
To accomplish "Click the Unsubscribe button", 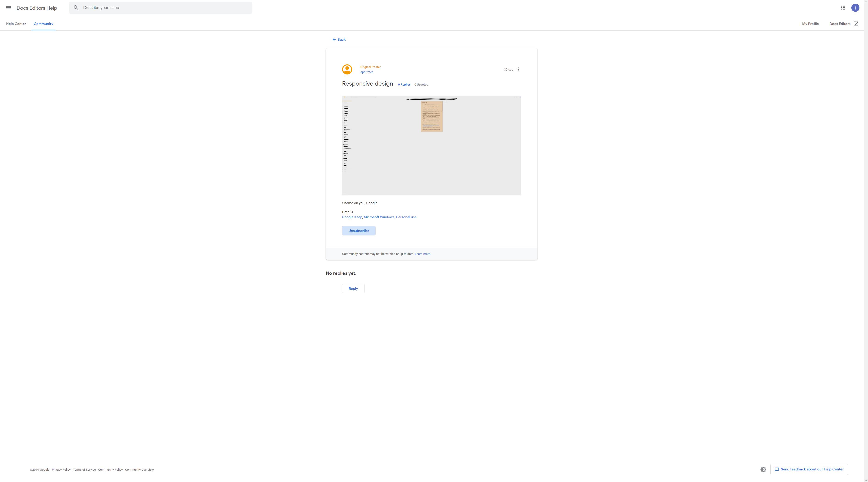I will pos(358,231).
